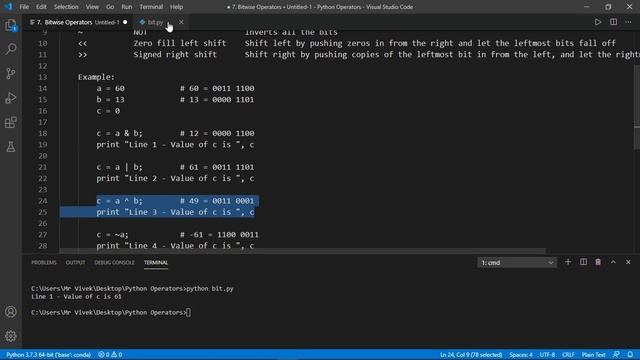Maximize the terminal panel size
This screenshot has height=360, width=640.
613,262
